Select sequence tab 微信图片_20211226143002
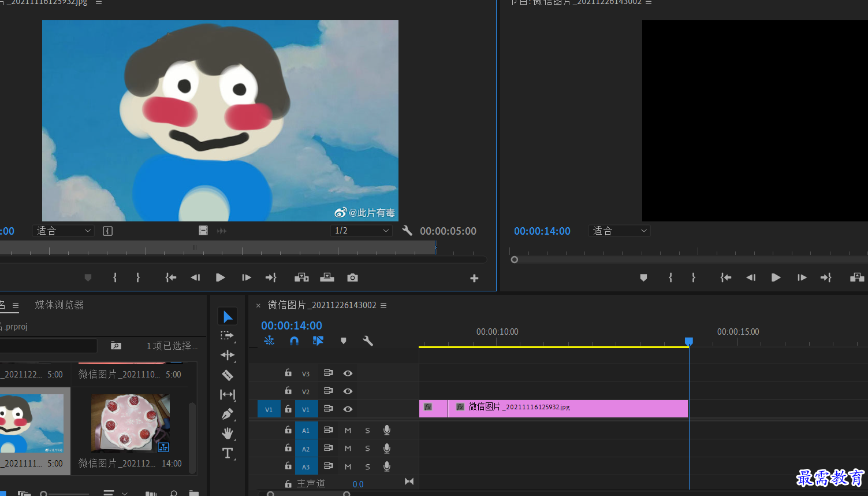 point(322,305)
